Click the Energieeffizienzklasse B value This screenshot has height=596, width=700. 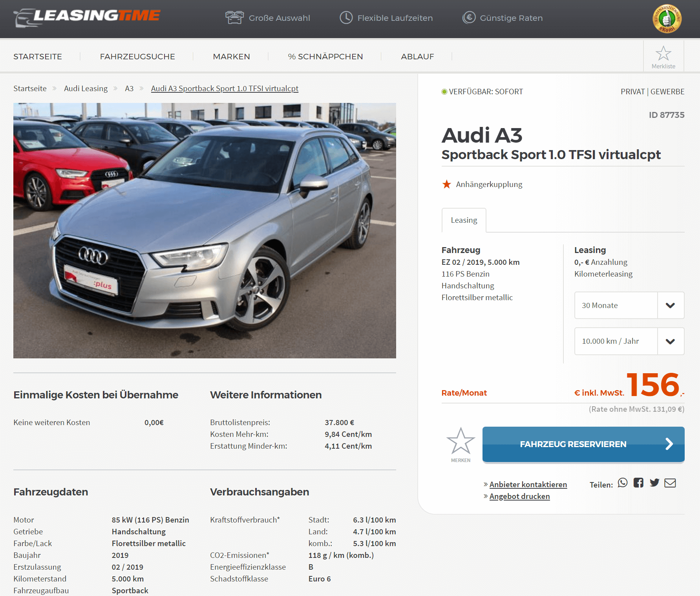(x=311, y=567)
